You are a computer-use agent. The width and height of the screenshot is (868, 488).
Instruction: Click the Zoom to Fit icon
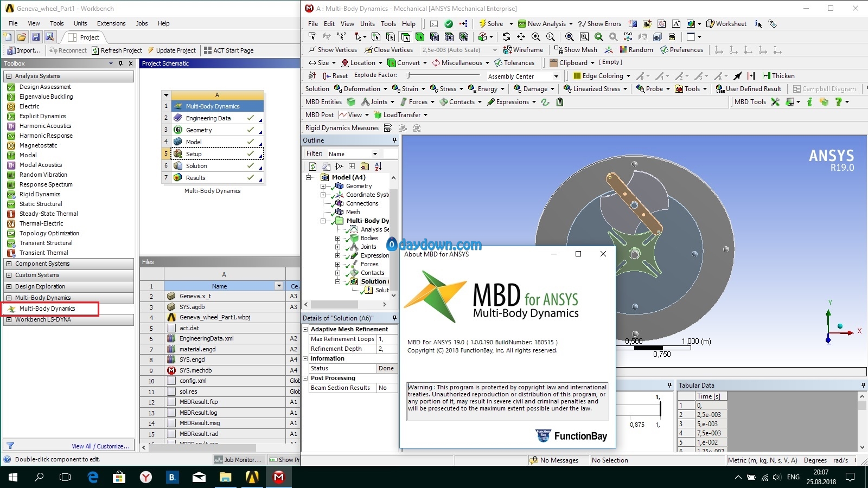coord(569,37)
